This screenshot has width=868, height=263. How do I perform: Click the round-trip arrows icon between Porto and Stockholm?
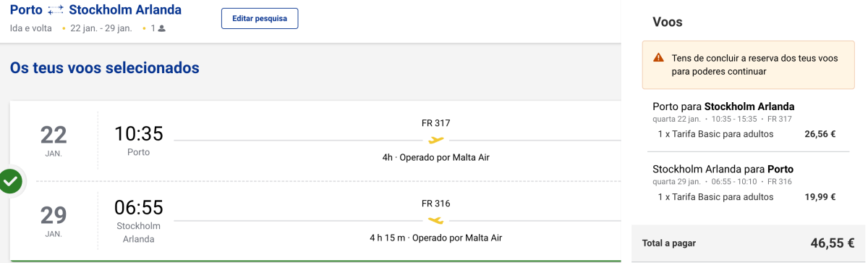pyautogui.click(x=56, y=11)
